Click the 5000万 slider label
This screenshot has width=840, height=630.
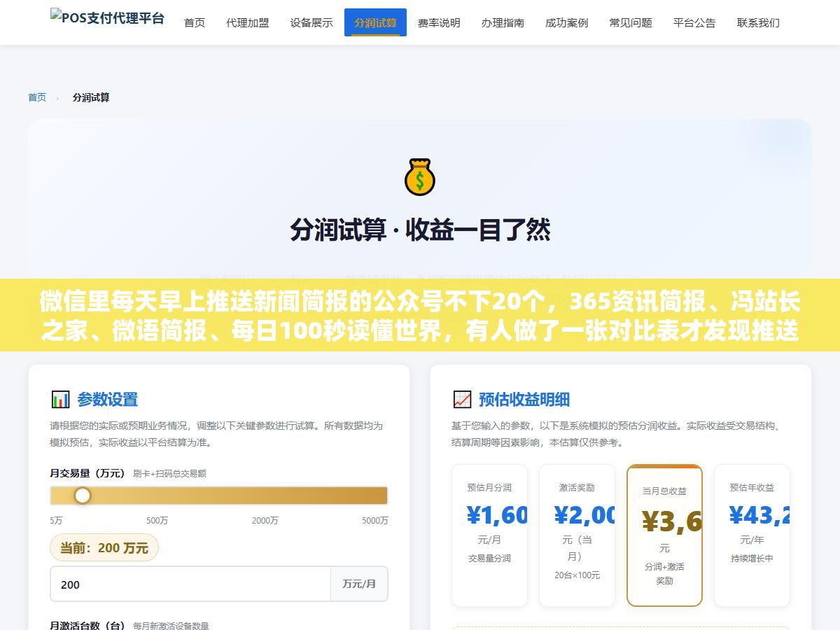(x=374, y=520)
